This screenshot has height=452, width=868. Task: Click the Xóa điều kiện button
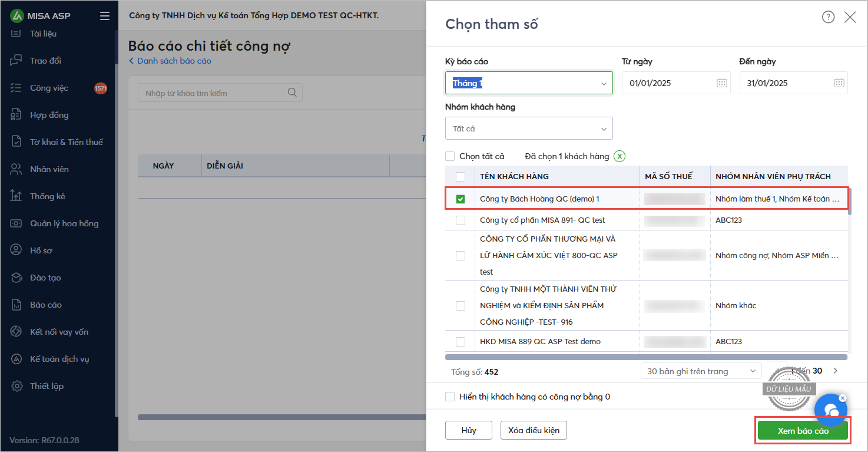click(534, 430)
